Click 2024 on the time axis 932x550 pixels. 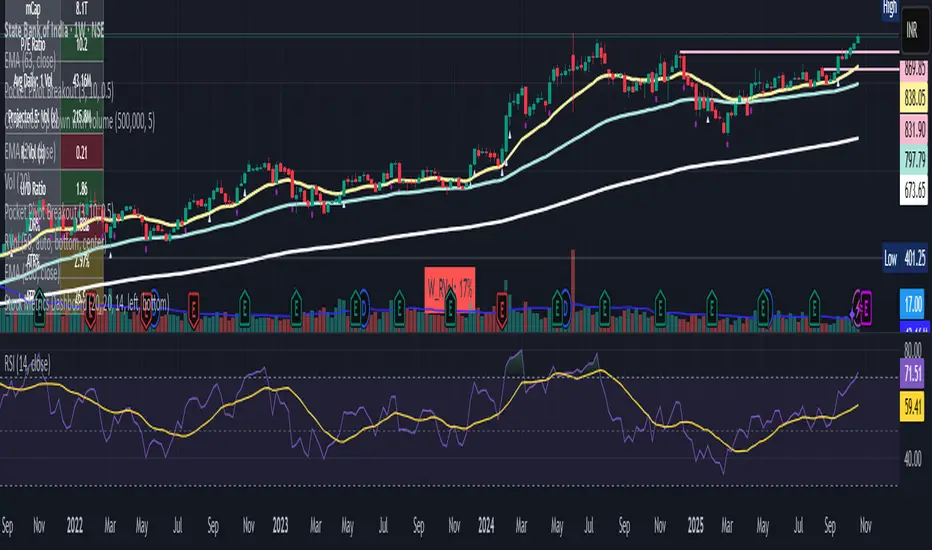(x=486, y=526)
